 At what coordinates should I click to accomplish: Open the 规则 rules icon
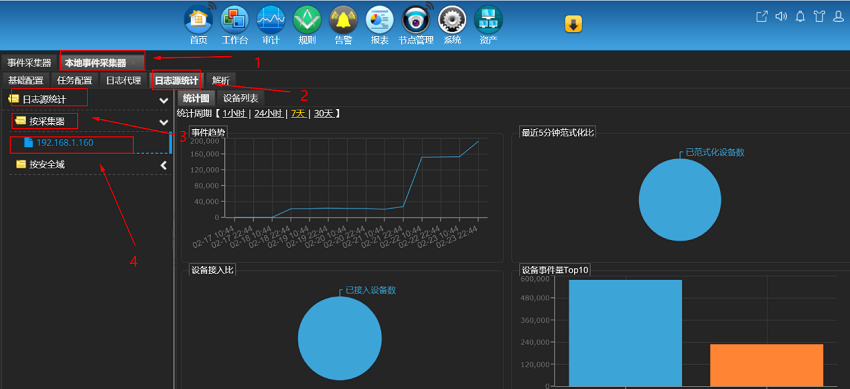pyautogui.click(x=307, y=20)
